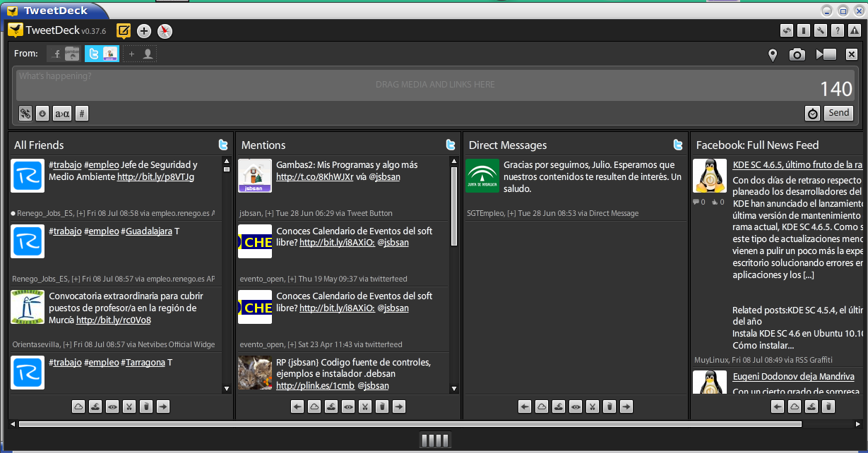Viewport: 868px width, 453px height.
Task: Open the translate a›α tool
Action: 62,113
